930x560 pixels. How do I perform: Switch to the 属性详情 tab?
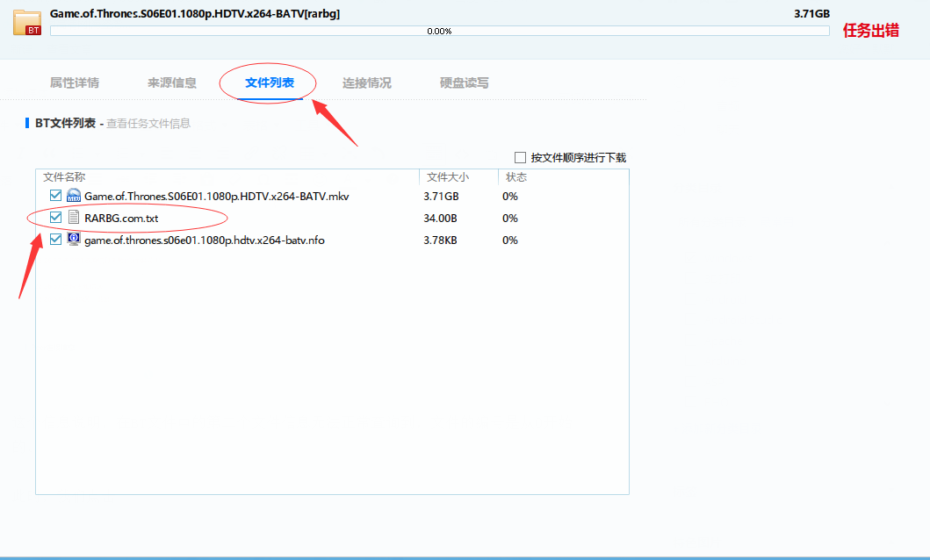(x=75, y=83)
